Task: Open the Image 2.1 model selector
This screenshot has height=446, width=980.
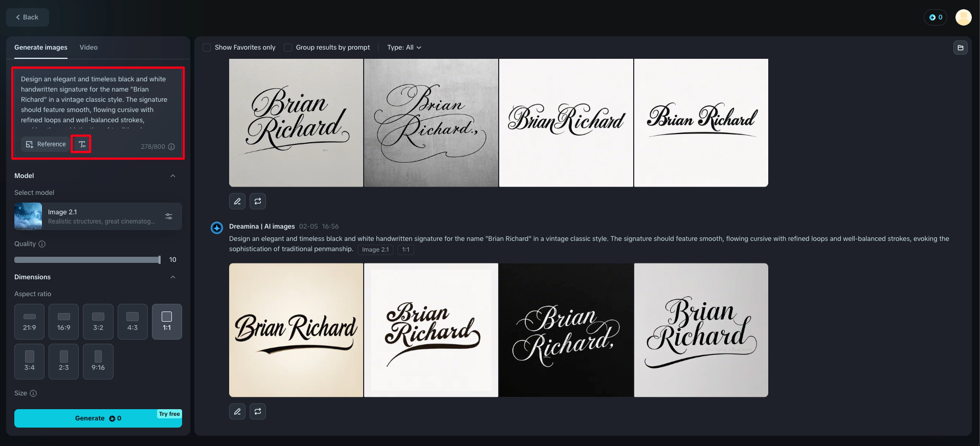Action: [x=98, y=216]
